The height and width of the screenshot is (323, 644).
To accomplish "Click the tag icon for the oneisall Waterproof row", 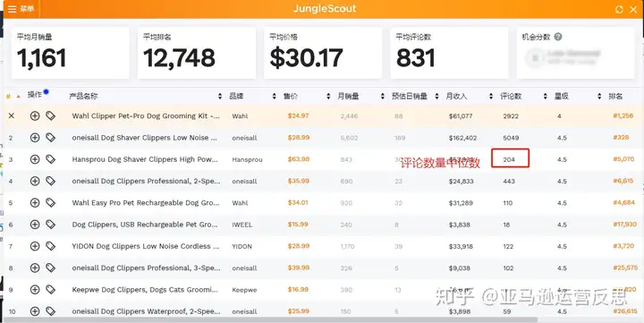I will pos(50,311).
